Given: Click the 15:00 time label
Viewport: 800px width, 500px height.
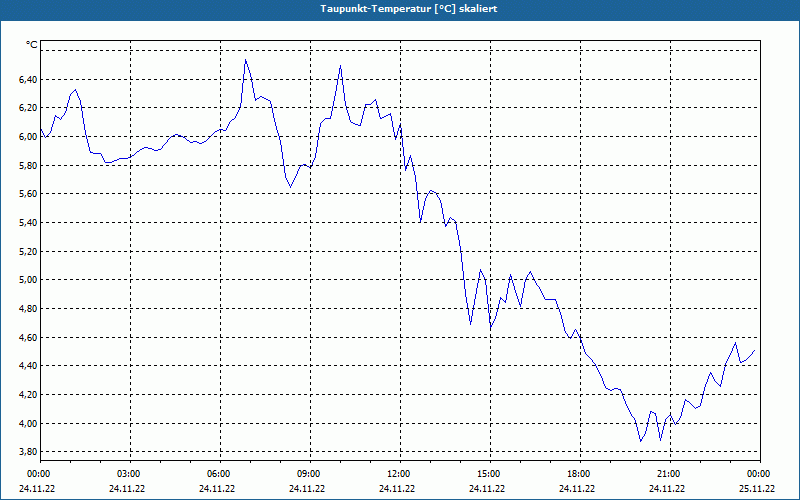Looking at the screenshot, I should [490, 474].
